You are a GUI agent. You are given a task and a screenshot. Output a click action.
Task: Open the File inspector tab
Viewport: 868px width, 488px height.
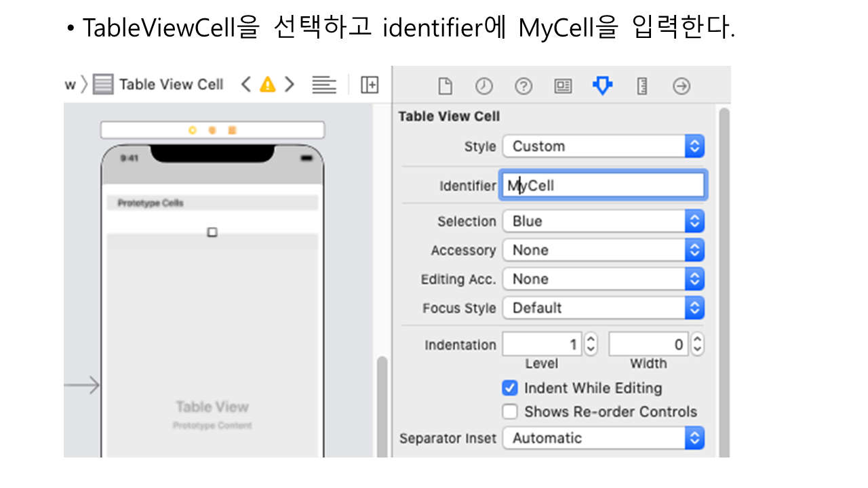(x=444, y=86)
